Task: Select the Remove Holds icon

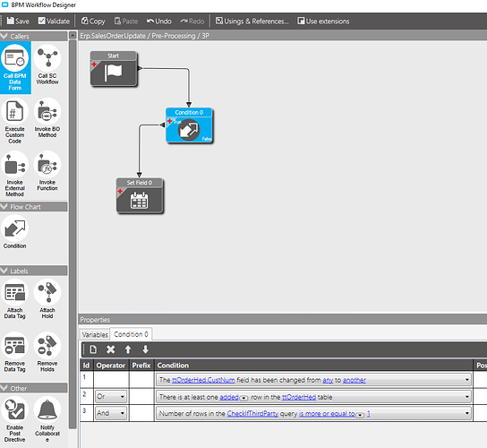Action: [47, 346]
